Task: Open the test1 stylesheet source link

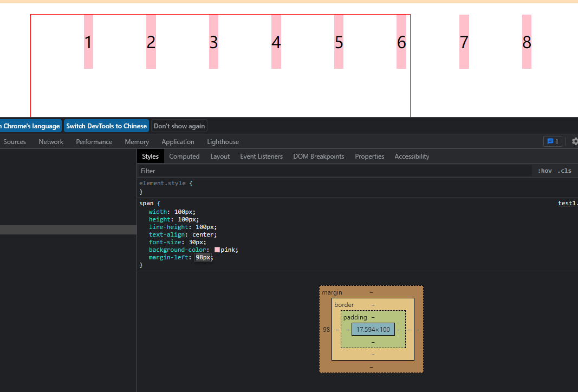Action: tap(568, 203)
